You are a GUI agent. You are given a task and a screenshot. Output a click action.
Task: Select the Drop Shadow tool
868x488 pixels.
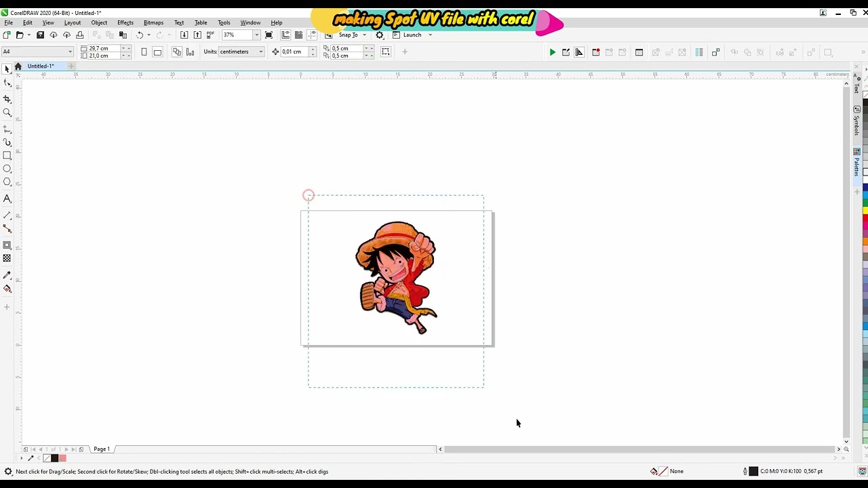tap(7, 245)
